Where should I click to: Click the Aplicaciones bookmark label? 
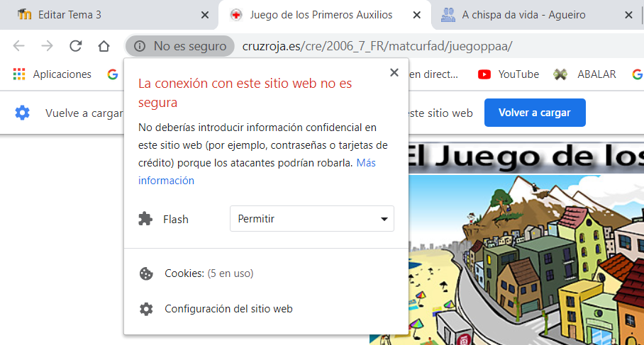[x=62, y=74]
